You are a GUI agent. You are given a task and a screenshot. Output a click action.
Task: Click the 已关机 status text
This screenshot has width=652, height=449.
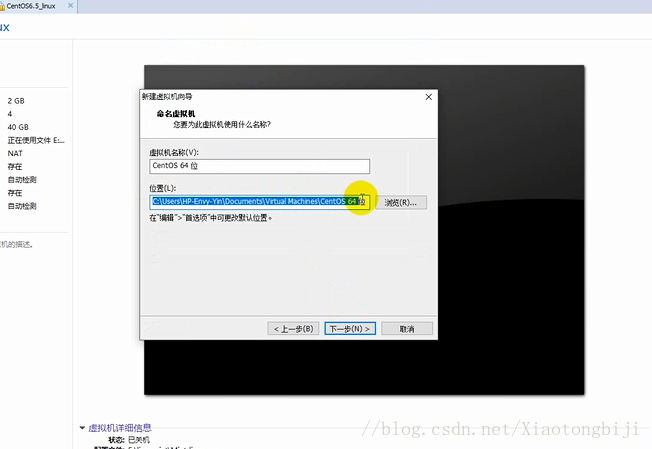(138, 440)
